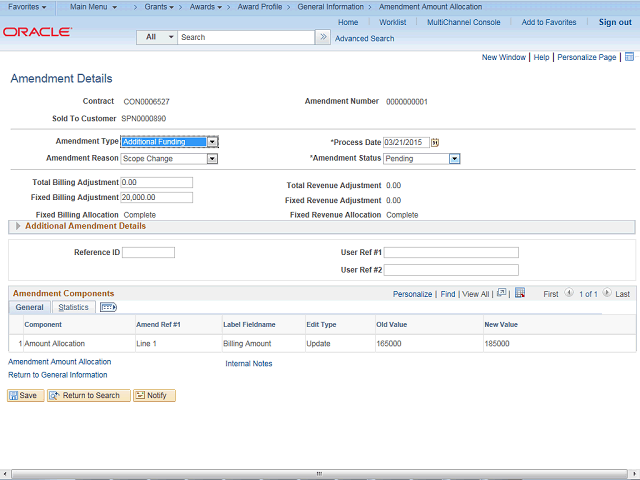Click the search go arrow button
Screen dimensions: 640x480
(322, 37)
